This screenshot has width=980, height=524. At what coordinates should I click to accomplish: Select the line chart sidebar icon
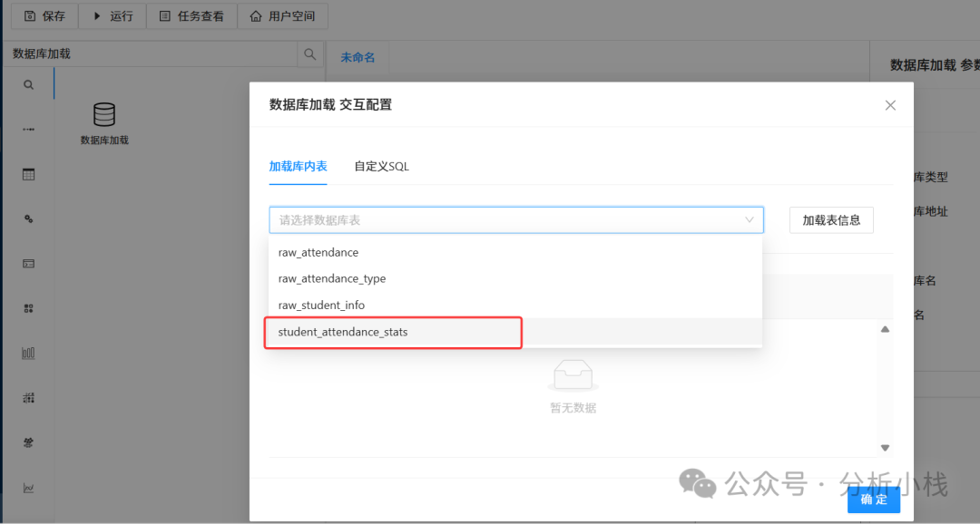[28, 488]
